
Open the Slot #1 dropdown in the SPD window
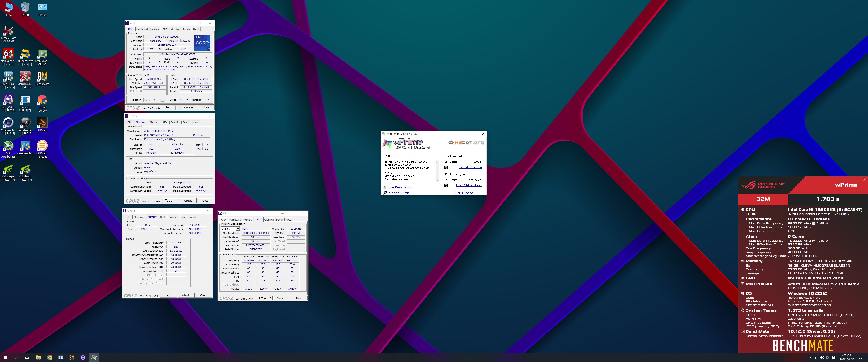(x=230, y=229)
